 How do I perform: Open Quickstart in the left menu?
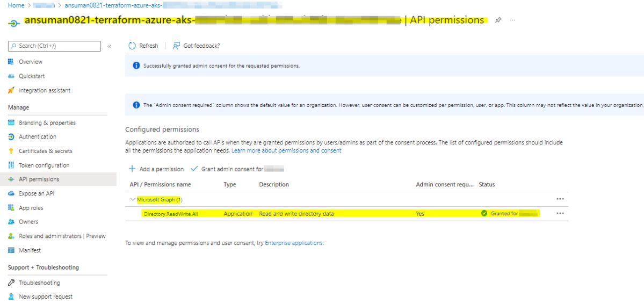point(32,76)
